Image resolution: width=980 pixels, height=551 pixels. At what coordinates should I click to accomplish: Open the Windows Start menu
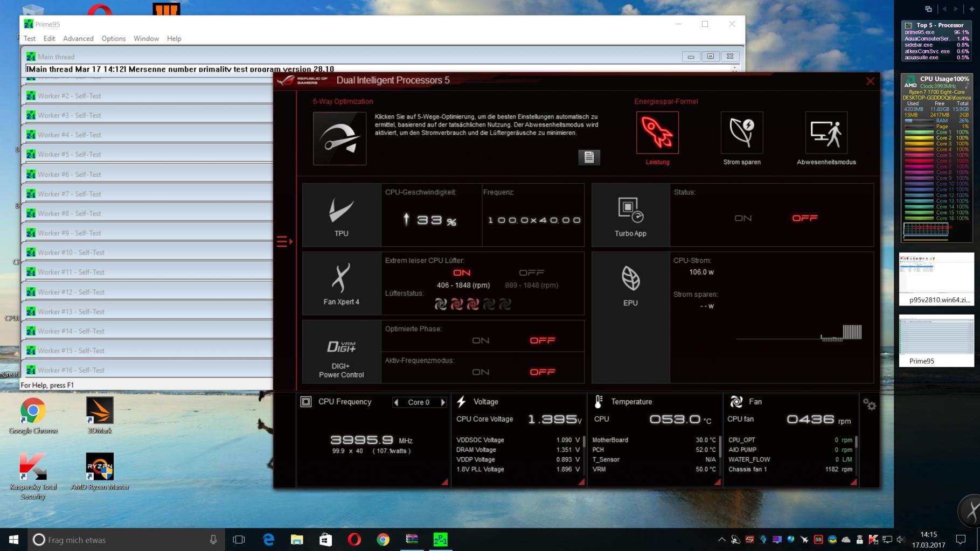click(13, 540)
